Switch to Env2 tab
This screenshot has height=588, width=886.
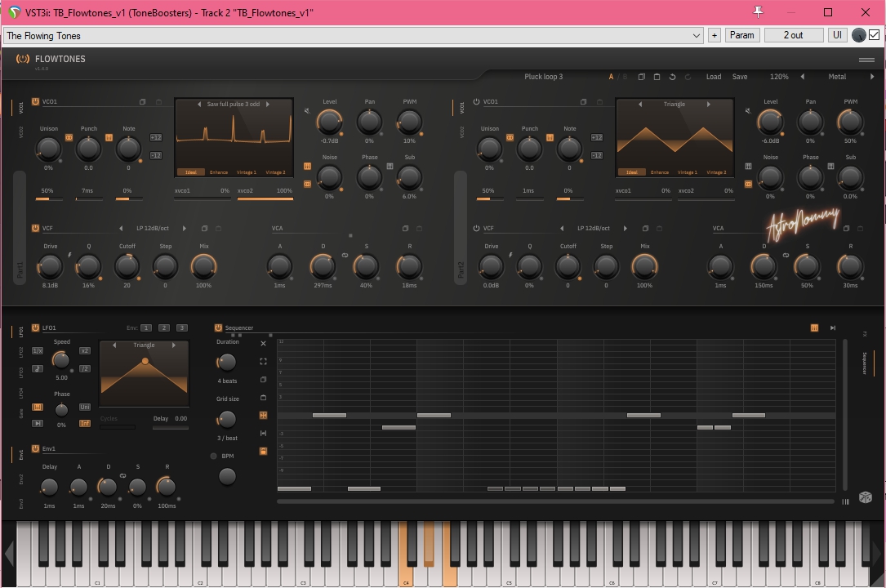[x=21, y=479]
